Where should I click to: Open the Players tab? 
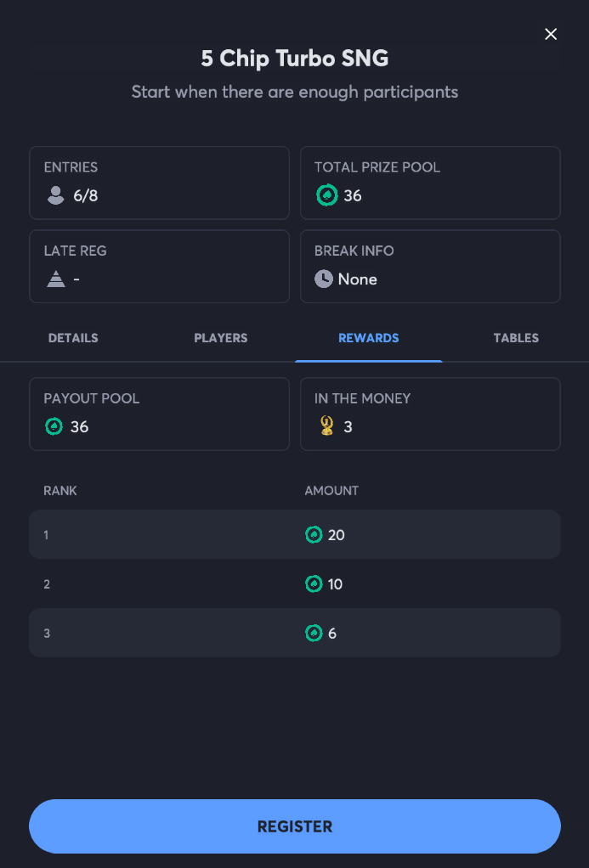(221, 338)
